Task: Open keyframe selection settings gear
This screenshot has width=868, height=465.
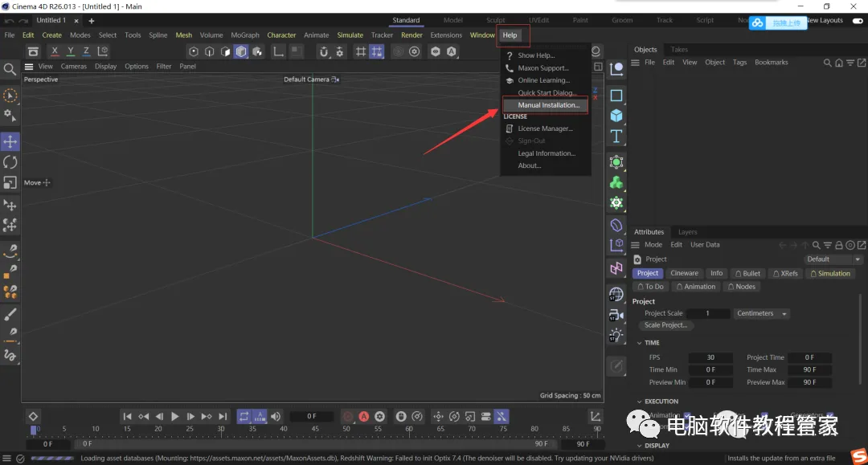Action: pyautogui.click(x=379, y=416)
